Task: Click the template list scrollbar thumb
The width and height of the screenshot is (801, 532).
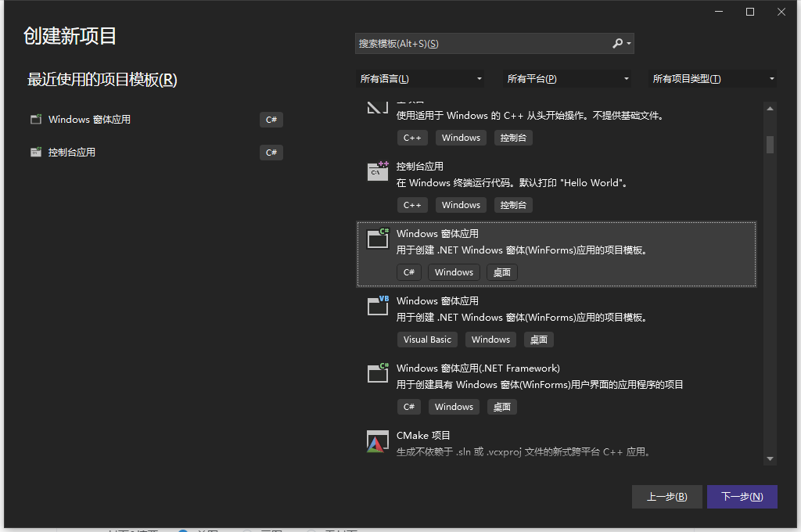Action: (x=770, y=144)
